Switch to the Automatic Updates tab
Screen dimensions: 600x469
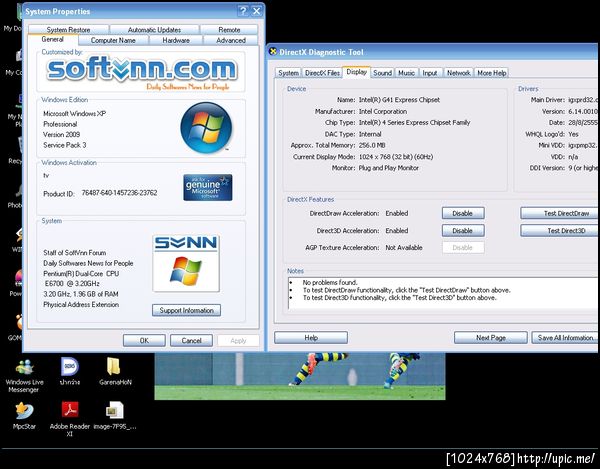point(154,29)
